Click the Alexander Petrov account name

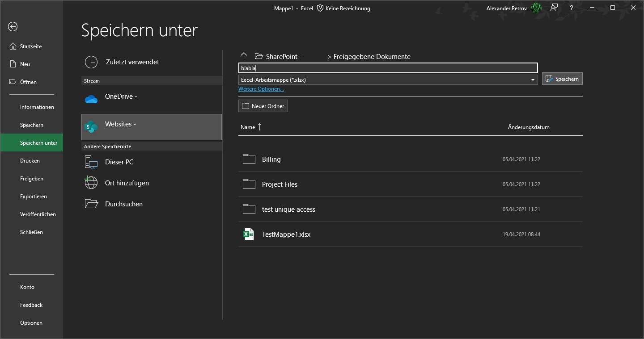coord(507,8)
